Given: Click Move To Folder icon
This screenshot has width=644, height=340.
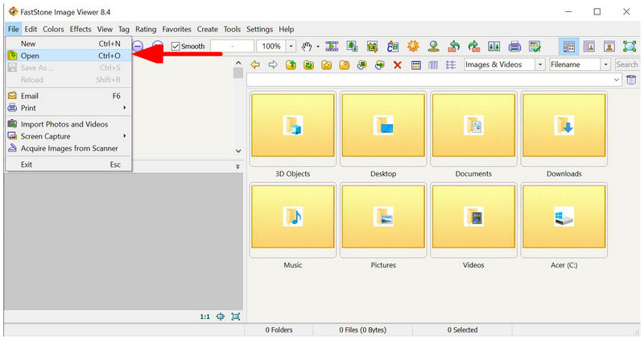Looking at the screenshot, I should click(380, 64).
